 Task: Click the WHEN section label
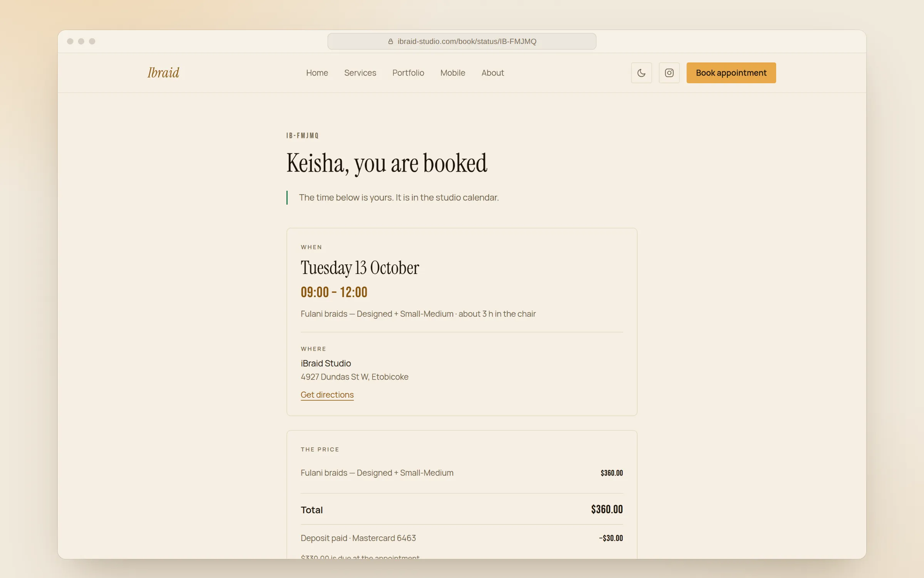(x=311, y=247)
